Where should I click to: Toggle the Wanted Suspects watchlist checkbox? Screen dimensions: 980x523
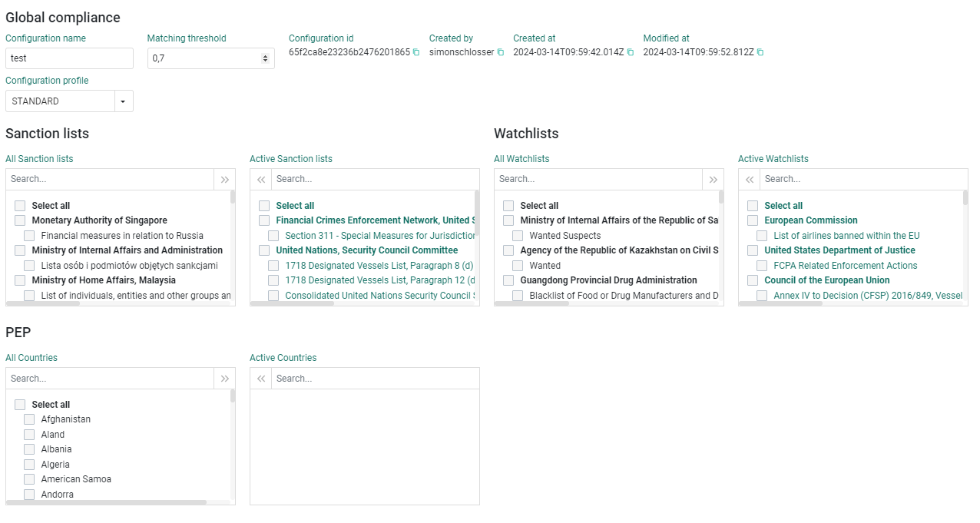(518, 236)
